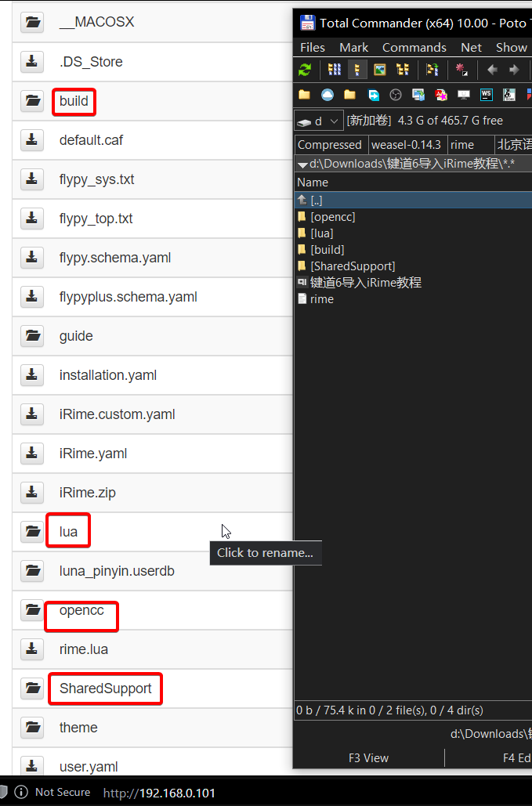Open the Mark menu
The height and width of the screenshot is (806, 532).
[353, 48]
